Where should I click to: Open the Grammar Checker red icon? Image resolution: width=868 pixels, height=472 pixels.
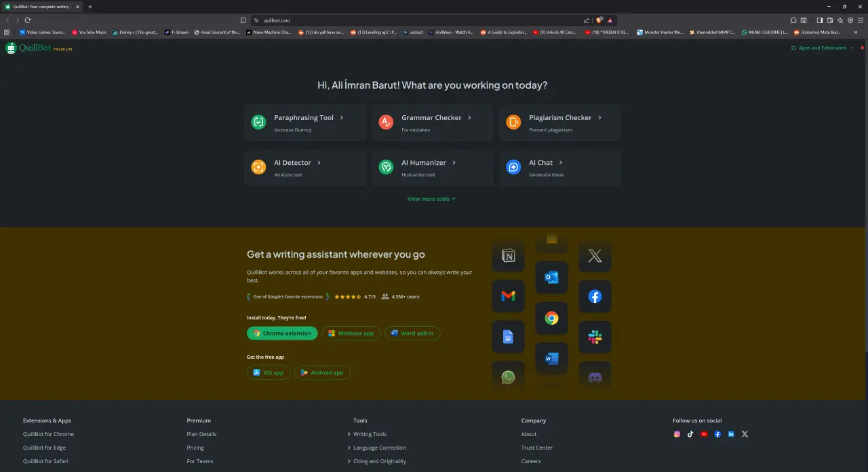click(386, 122)
